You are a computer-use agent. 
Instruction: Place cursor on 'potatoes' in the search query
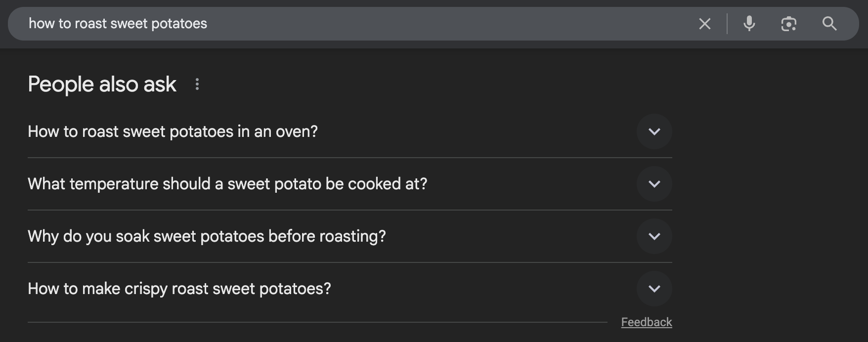179,24
